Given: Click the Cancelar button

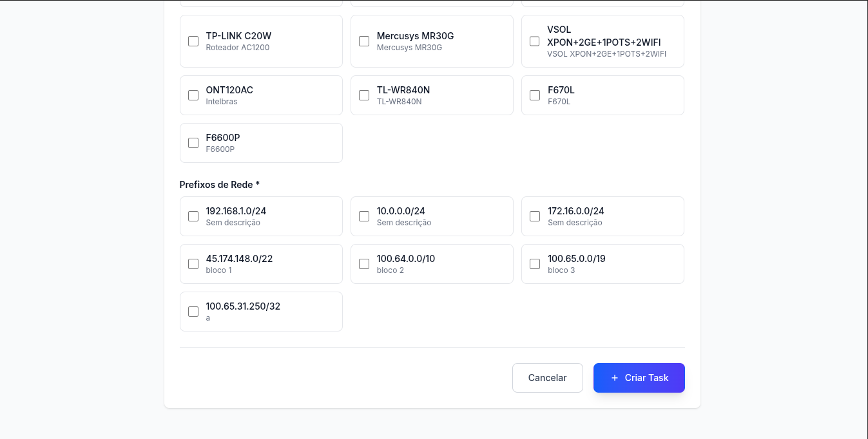Looking at the screenshot, I should (x=547, y=378).
